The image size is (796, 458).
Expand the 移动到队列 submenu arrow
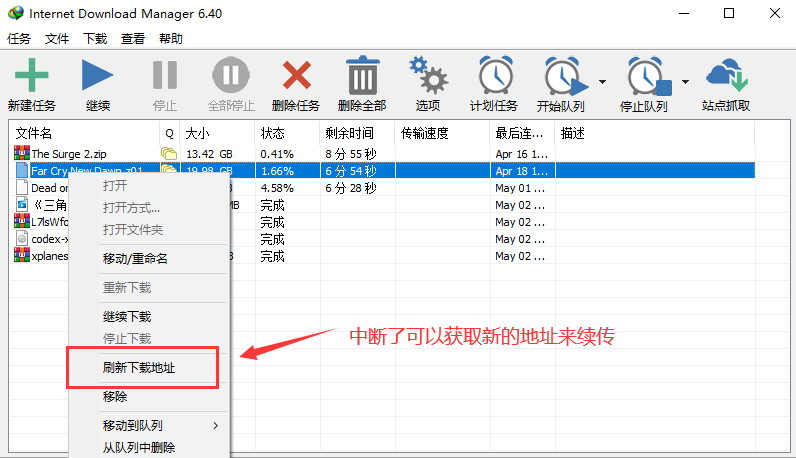(216, 426)
